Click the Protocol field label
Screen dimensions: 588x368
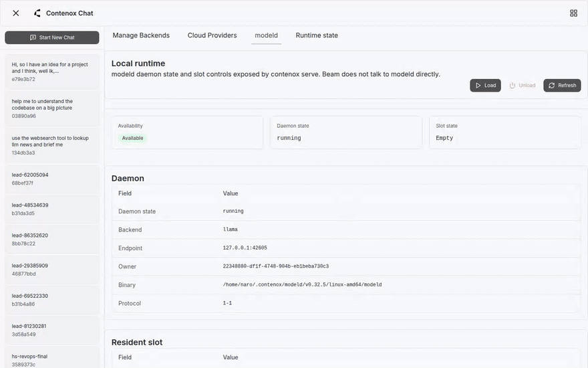click(x=130, y=303)
